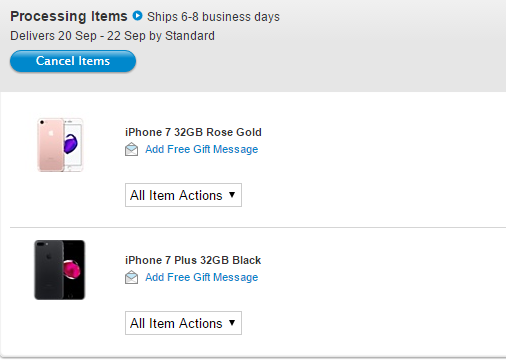Click the Apple logo on Rose Gold iPhone back
Screen dimensions: 506x363
[51, 133]
